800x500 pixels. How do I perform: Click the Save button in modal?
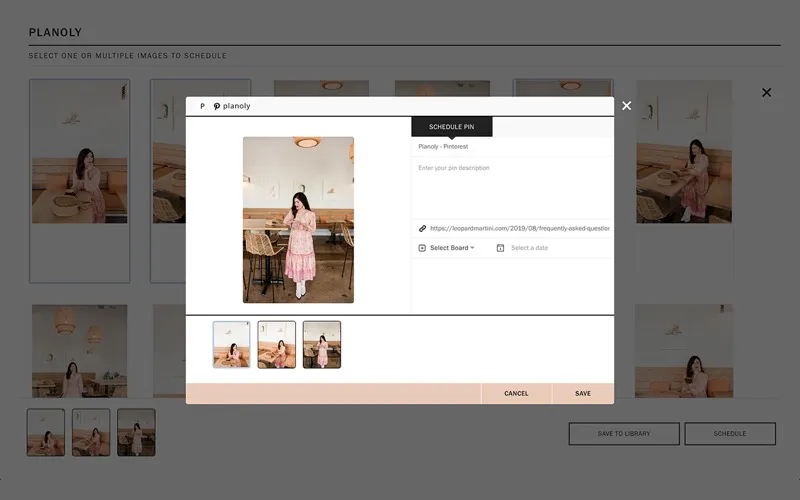tap(583, 393)
